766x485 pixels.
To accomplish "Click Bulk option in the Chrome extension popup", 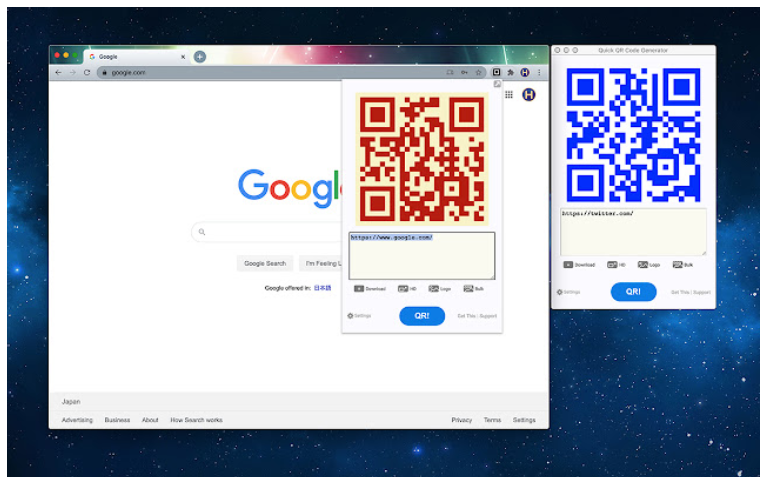I will 474,289.
